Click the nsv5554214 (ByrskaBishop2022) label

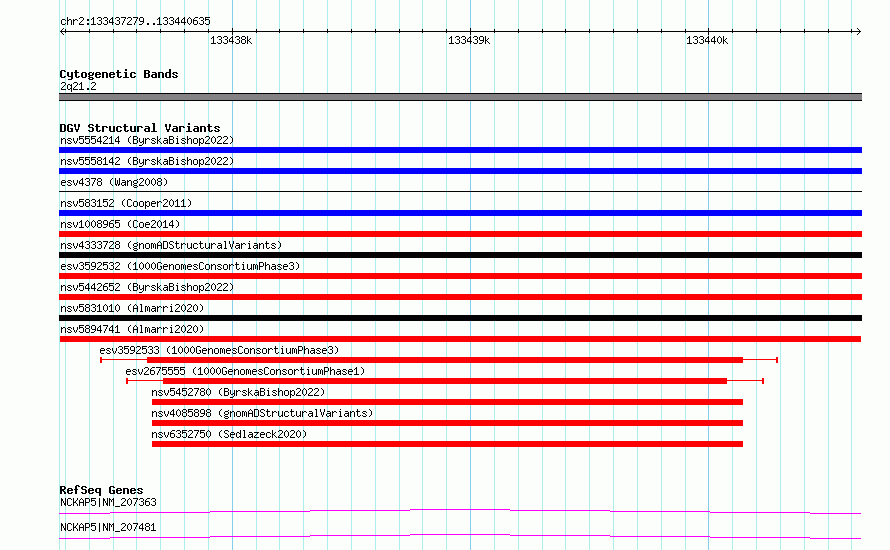click(x=147, y=140)
